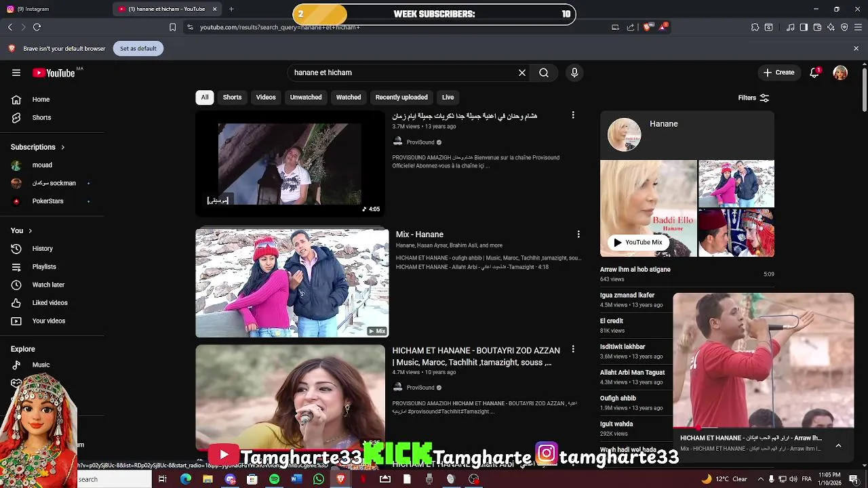Select the Recently uploaded filter chip

[x=401, y=97]
